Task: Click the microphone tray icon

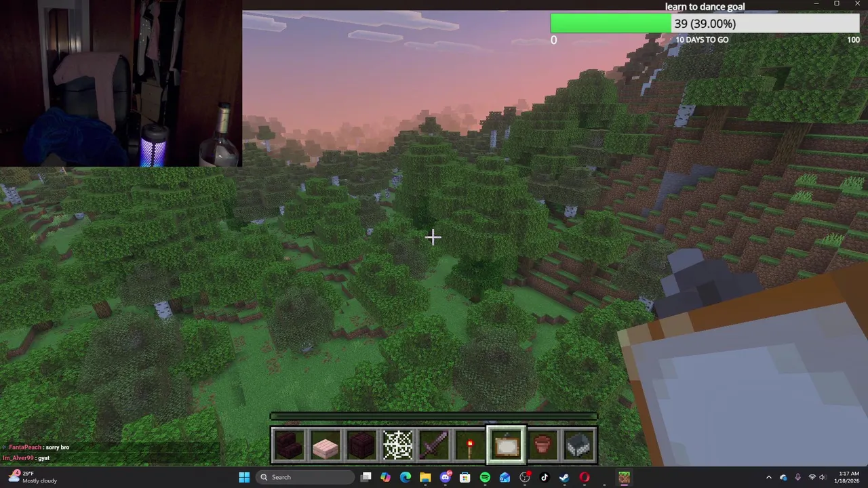Action: pos(797,477)
